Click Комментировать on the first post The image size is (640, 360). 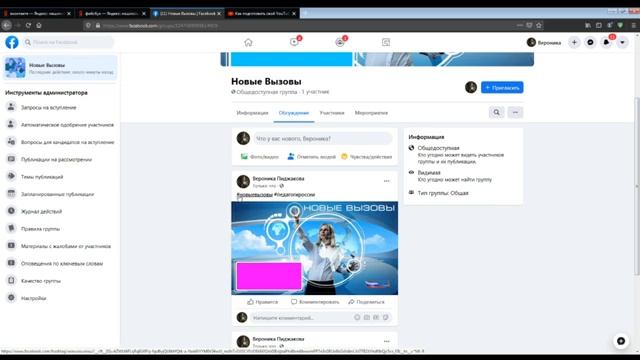[x=315, y=302]
